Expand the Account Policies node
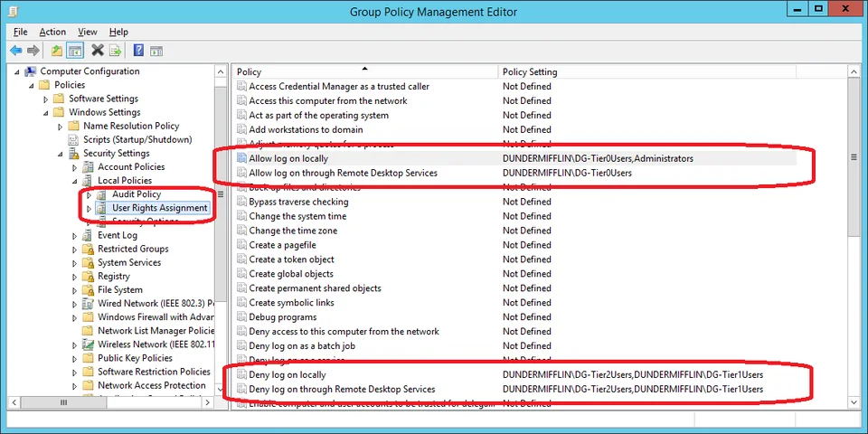Viewport: 868px width, 434px height. [75, 167]
